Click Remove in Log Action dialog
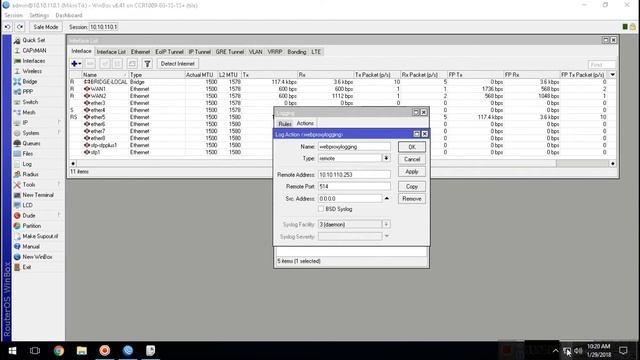640x360 pixels. (412, 199)
